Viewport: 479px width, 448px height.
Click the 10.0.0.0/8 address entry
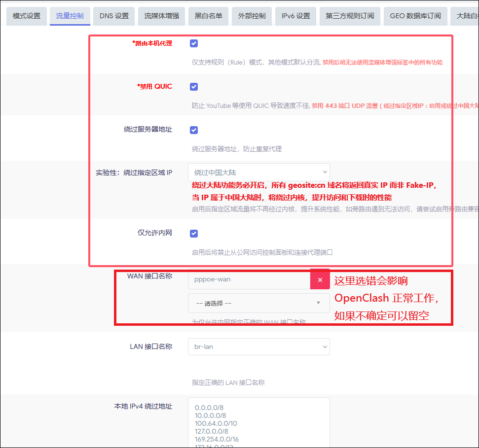click(x=210, y=415)
